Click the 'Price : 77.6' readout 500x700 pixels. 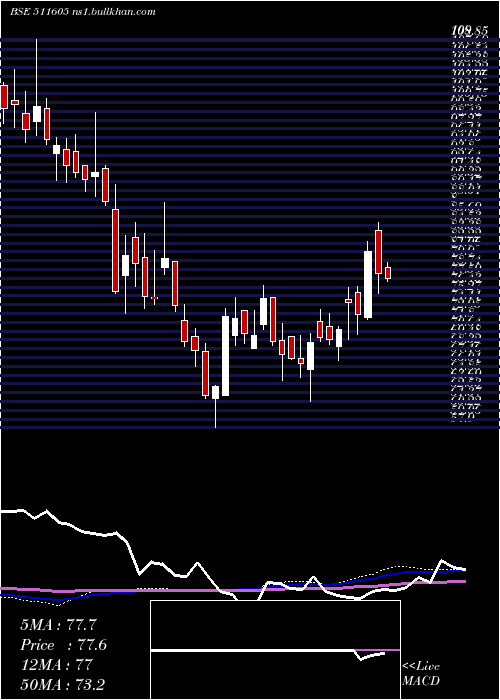tap(63, 645)
